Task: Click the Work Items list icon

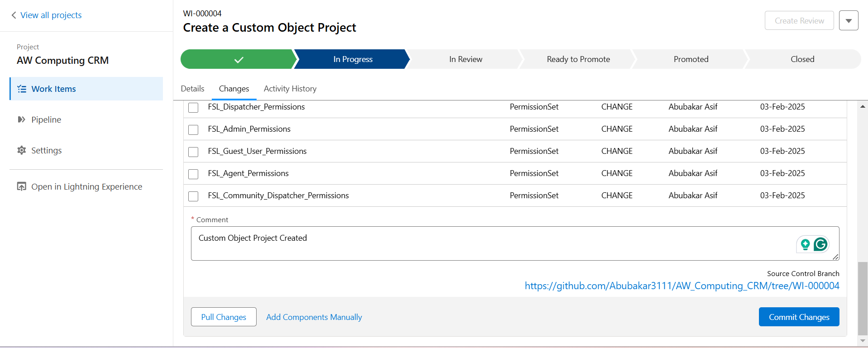Action: click(x=22, y=89)
